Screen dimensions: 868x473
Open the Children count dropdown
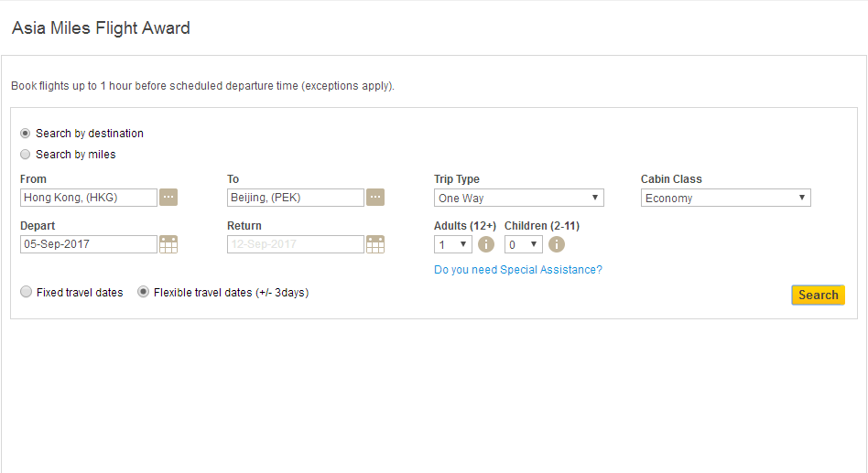click(x=523, y=244)
